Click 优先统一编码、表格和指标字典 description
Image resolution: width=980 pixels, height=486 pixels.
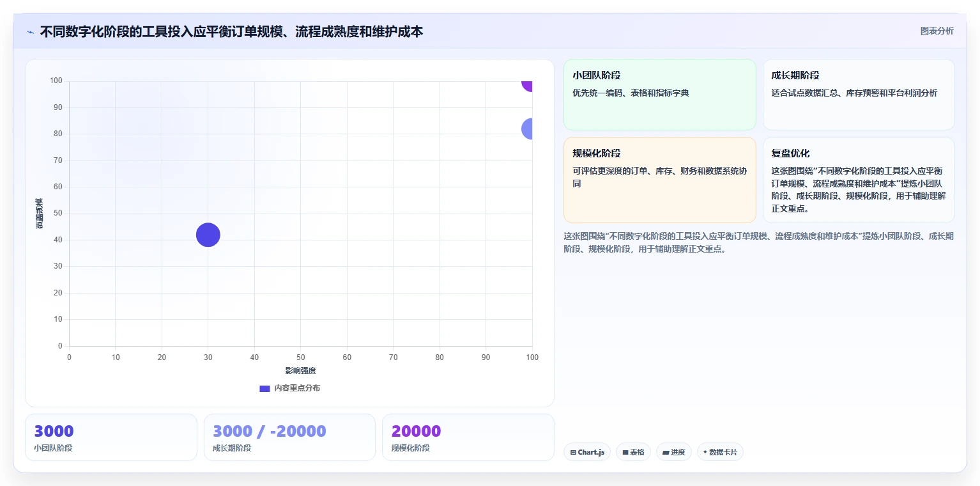(x=631, y=93)
